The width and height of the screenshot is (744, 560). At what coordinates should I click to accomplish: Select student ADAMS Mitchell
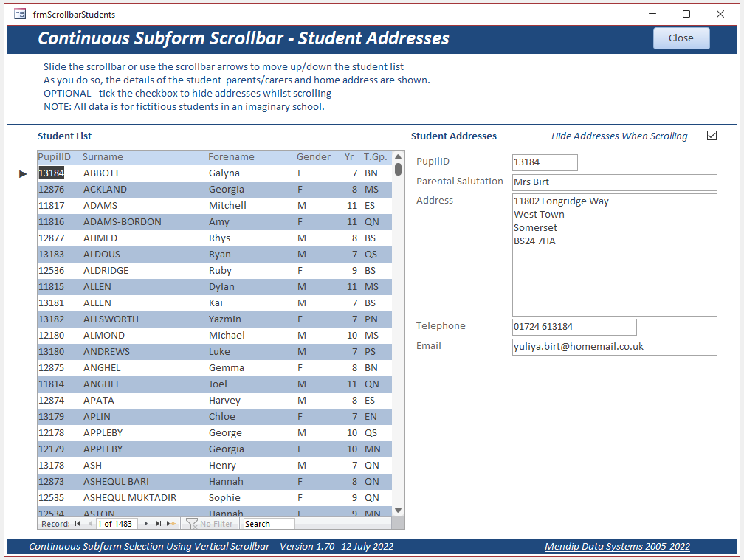tap(215, 205)
